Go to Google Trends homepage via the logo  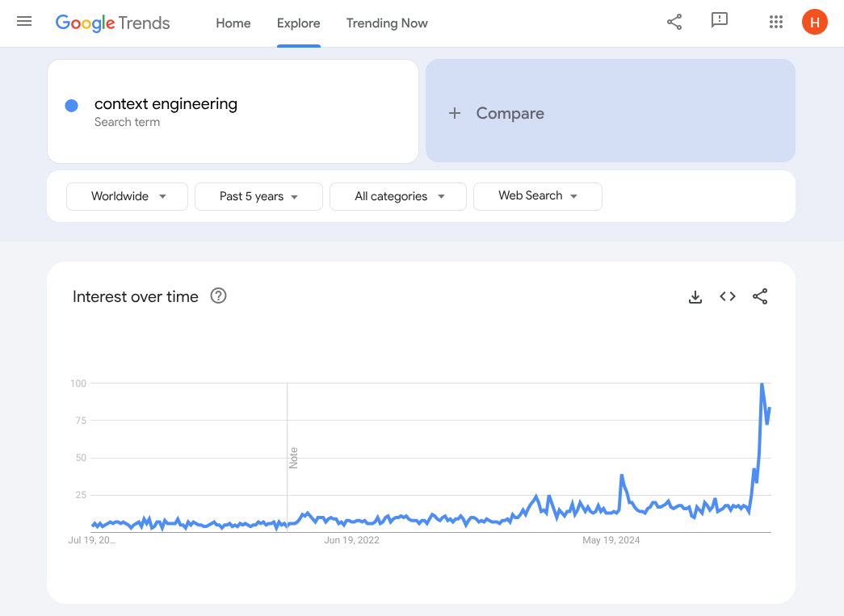point(112,23)
